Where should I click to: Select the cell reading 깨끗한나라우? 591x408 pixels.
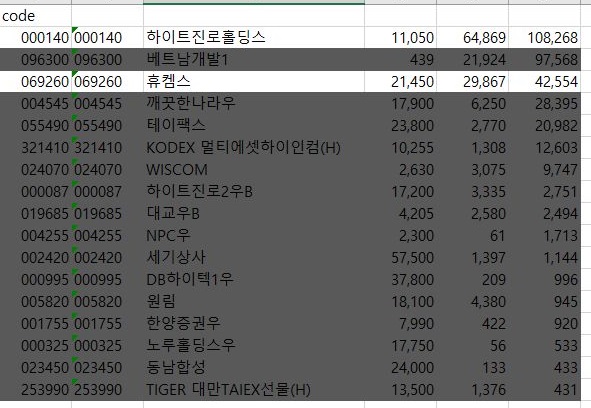point(254,103)
